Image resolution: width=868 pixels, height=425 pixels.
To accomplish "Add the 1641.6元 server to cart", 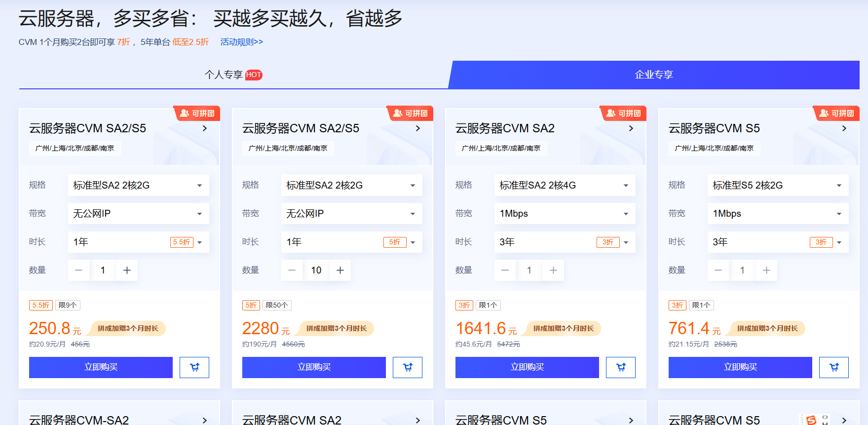I will (621, 367).
